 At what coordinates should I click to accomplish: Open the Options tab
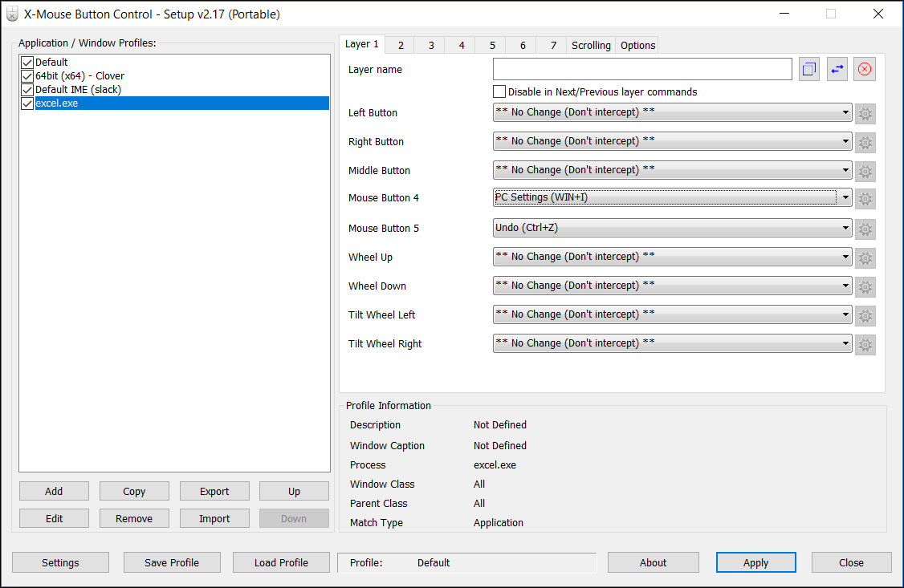tap(637, 46)
